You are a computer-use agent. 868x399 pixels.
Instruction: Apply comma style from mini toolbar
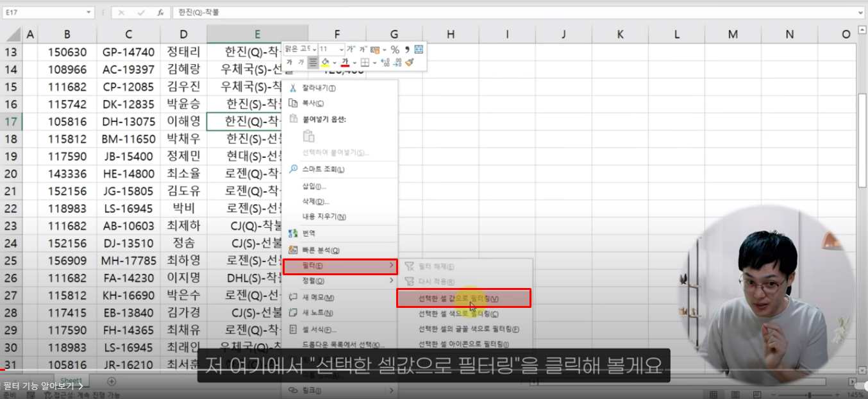tap(407, 49)
